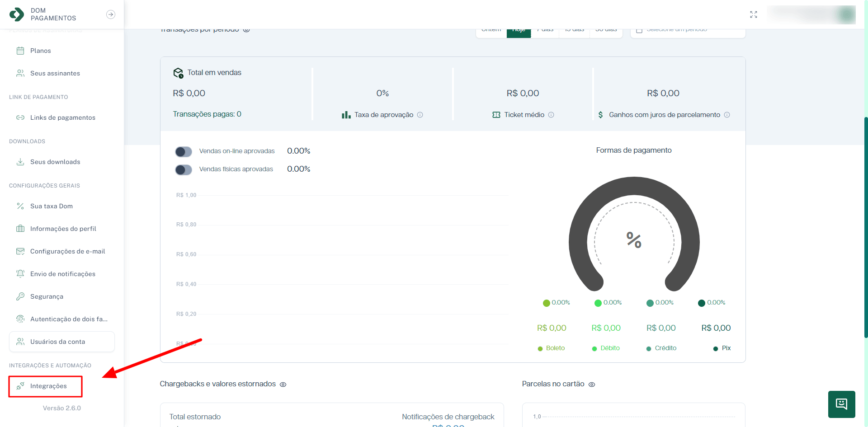Click info icon beside Ganhos com juros
868x427 pixels.
pos(727,115)
